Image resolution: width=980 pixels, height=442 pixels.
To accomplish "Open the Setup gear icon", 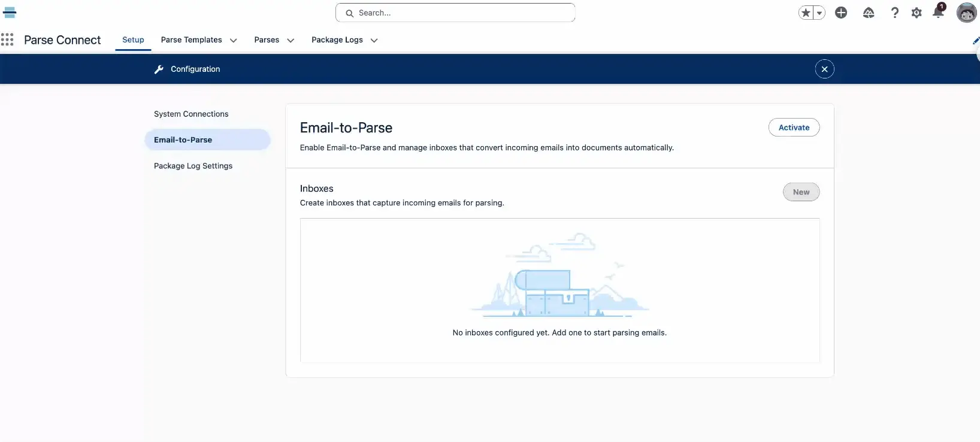I will pyautogui.click(x=917, y=13).
